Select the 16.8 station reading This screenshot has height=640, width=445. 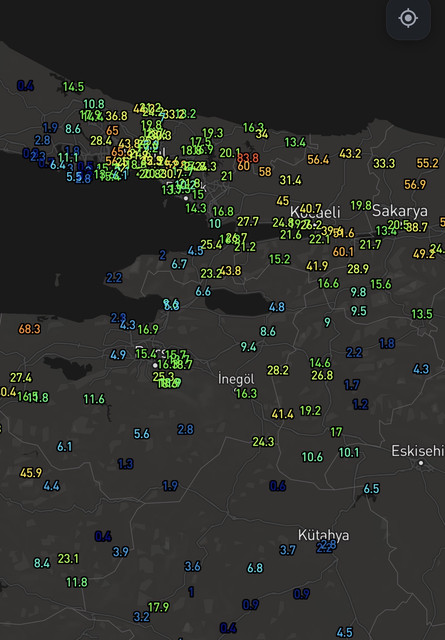point(223,211)
